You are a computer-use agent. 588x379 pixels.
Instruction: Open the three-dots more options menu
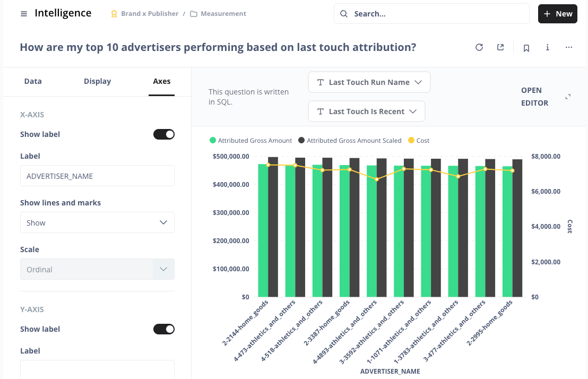click(569, 48)
